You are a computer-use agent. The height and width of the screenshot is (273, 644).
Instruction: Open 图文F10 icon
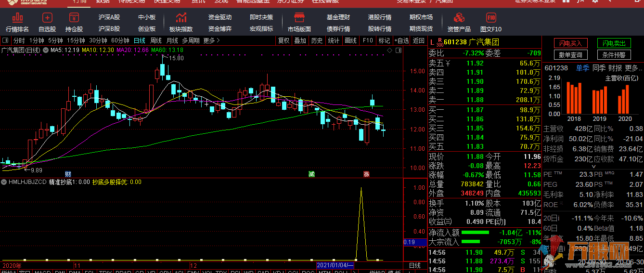coord(491,18)
